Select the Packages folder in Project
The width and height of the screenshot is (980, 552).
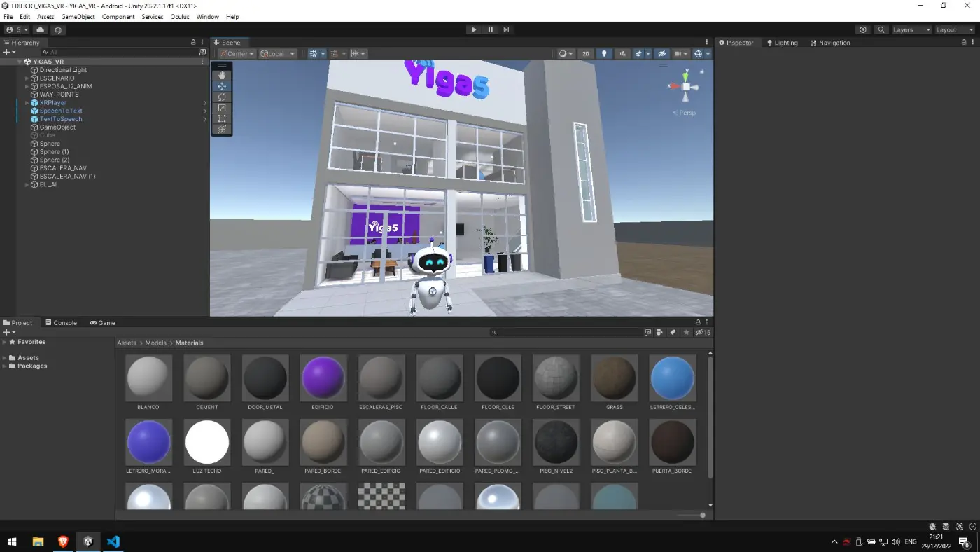(x=32, y=366)
